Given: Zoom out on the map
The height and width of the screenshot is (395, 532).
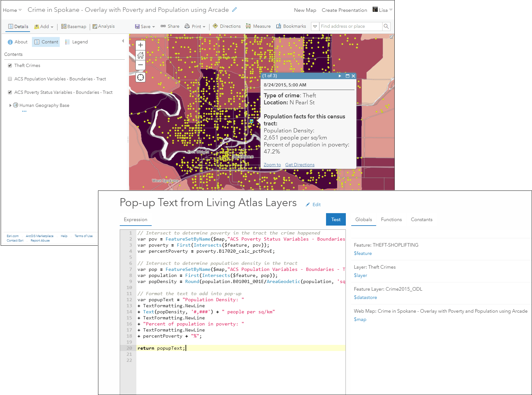Looking at the screenshot, I should point(141,65).
